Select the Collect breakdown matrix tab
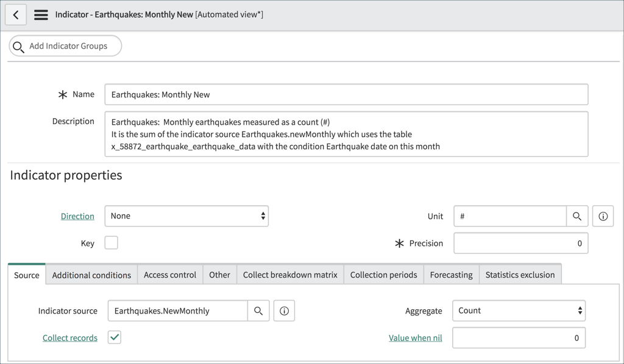624x364 pixels. (x=290, y=275)
